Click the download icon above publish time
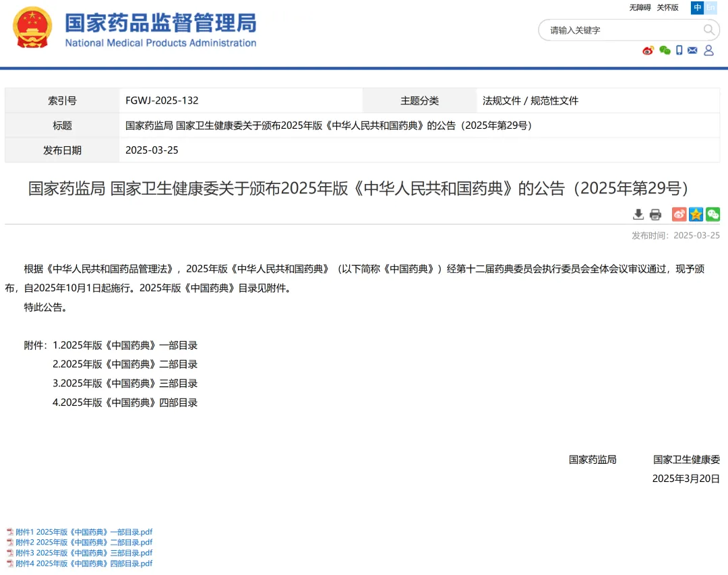This screenshot has height=575, width=728. coord(638,214)
